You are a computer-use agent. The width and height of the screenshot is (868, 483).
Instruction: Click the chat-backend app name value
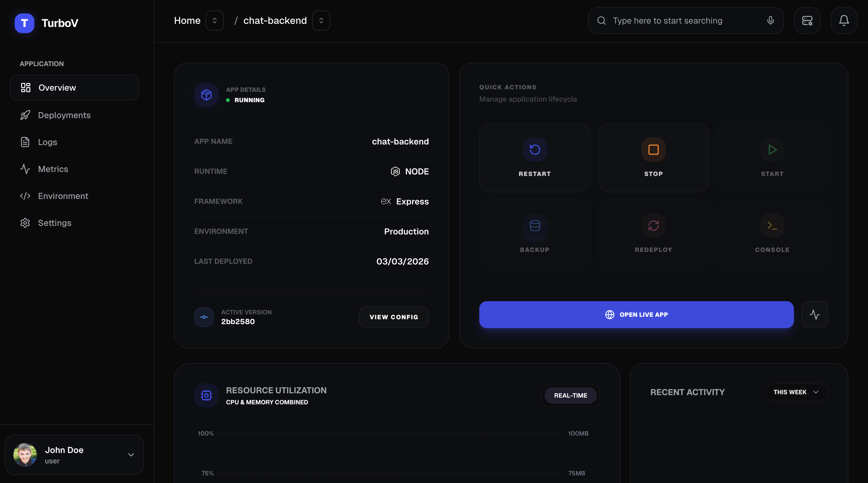point(400,141)
